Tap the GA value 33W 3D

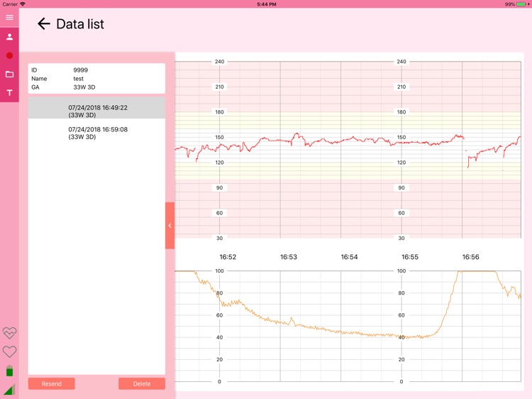pyautogui.click(x=84, y=87)
